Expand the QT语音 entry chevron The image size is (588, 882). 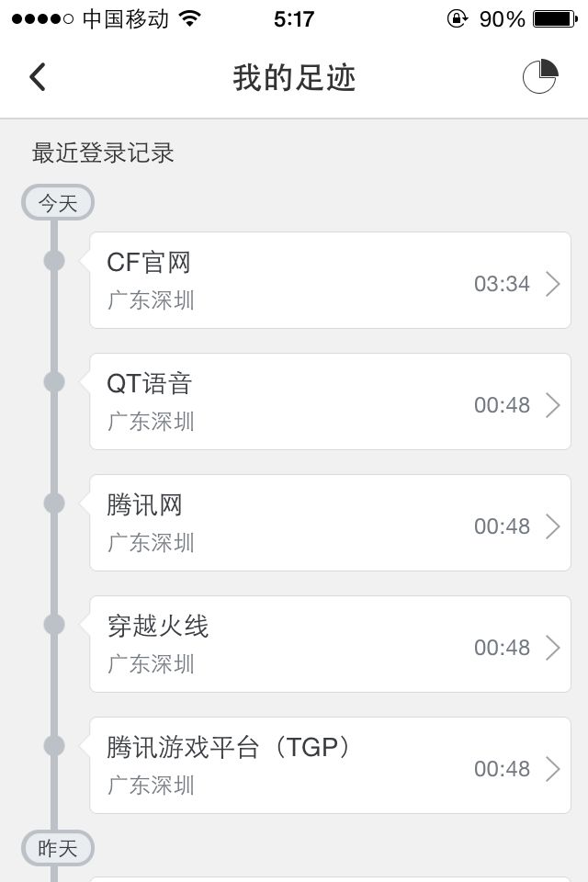[553, 405]
